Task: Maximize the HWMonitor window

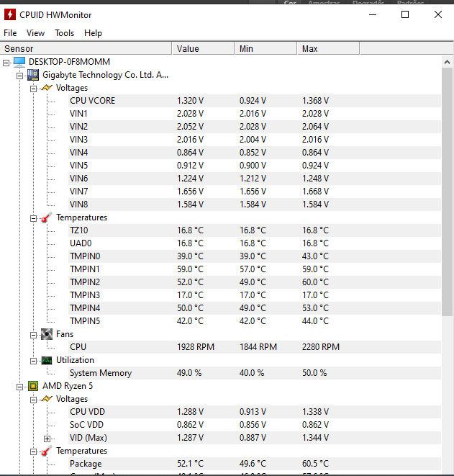Action: pyautogui.click(x=405, y=14)
